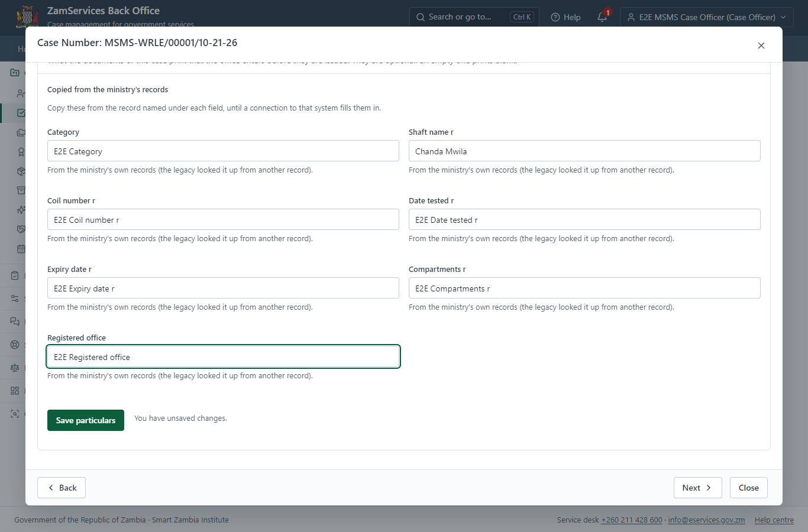Screen dimensions: 808x532
Task: Open the sliders settings sidebar icon
Action: tap(15, 299)
